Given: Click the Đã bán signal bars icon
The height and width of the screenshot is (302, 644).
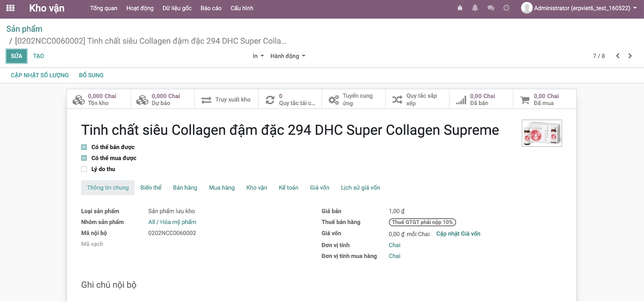Looking at the screenshot, I should click(461, 100).
